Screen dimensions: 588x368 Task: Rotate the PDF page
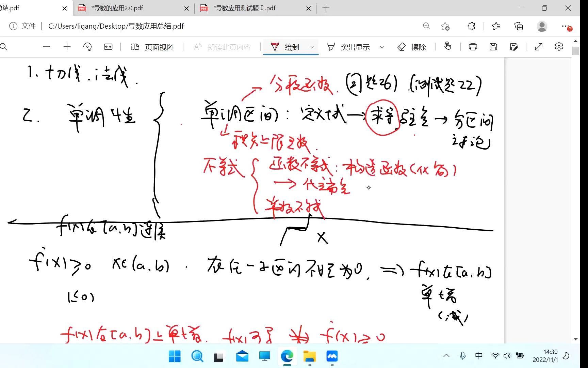(x=87, y=47)
